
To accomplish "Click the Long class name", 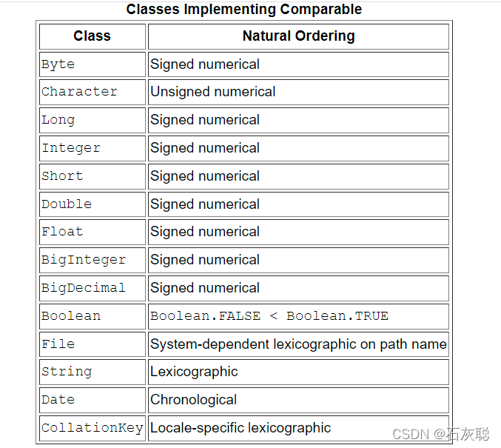I will [58, 120].
